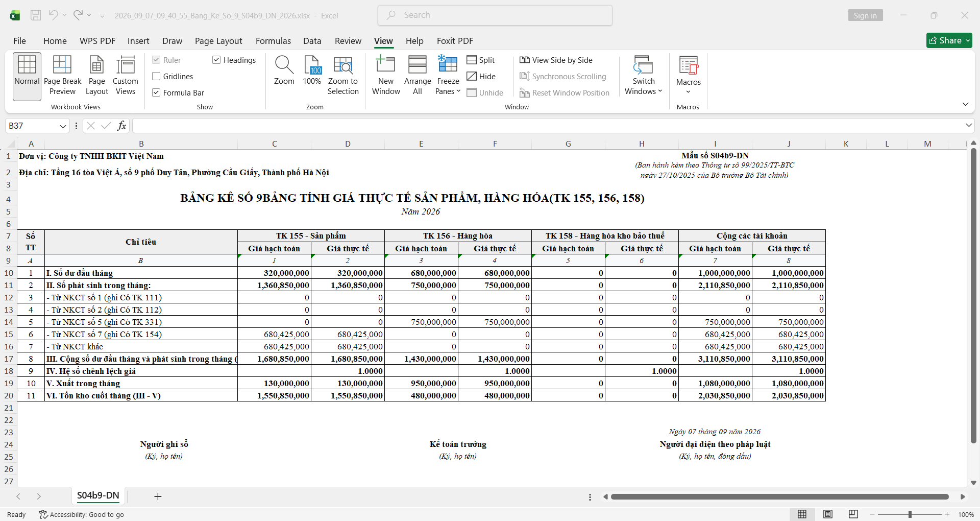Adjust the zoom slider handle
Viewport: 980px width, 521px height.
pos(910,514)
